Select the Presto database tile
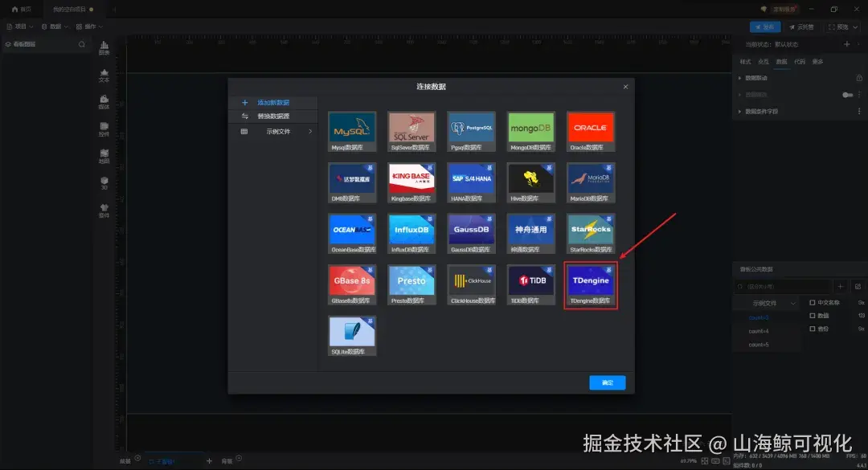868x470 pixels. coord(411,284)
